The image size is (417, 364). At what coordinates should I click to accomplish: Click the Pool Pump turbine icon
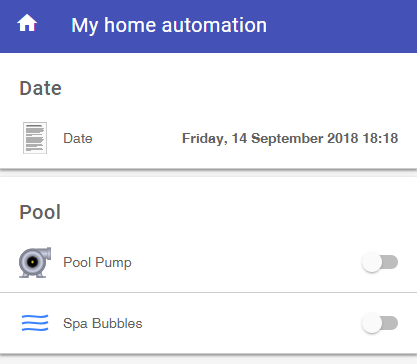(35, 263)
